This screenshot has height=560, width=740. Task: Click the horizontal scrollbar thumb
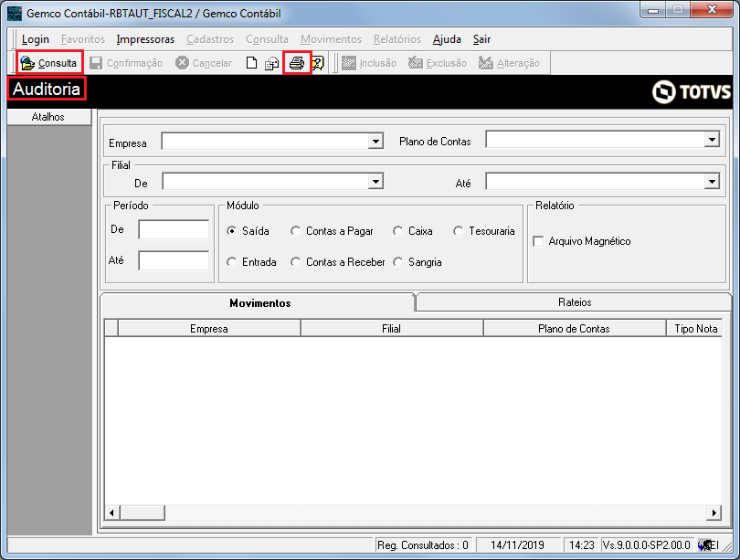click(143, 512)
